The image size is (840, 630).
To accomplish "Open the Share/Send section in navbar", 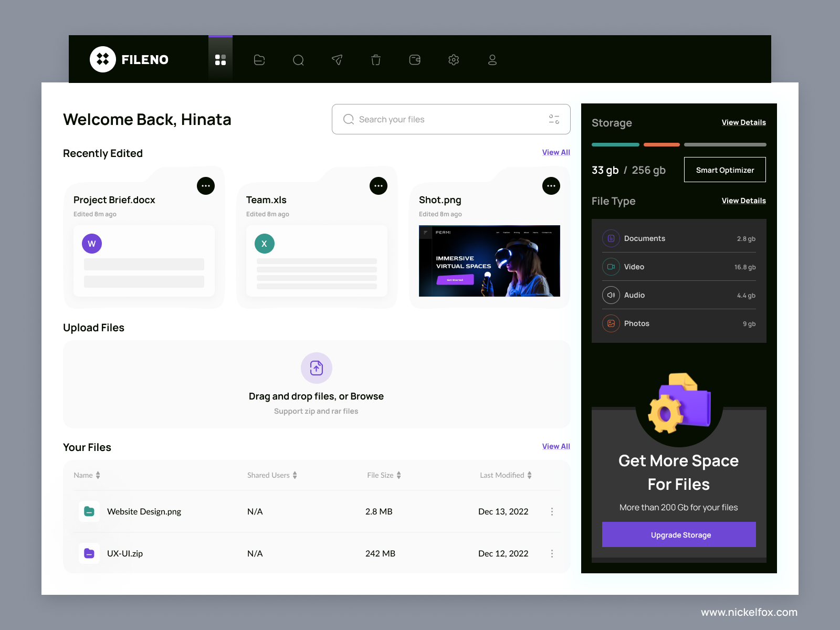I will pos(337,60).
